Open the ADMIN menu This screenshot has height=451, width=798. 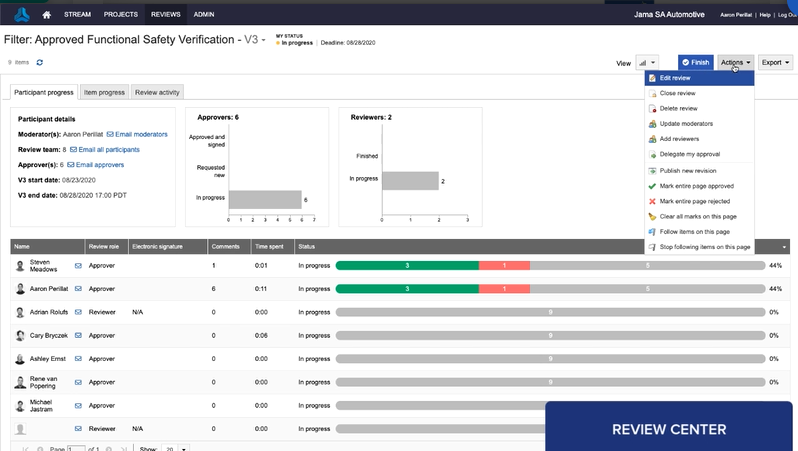coord(204,14)
